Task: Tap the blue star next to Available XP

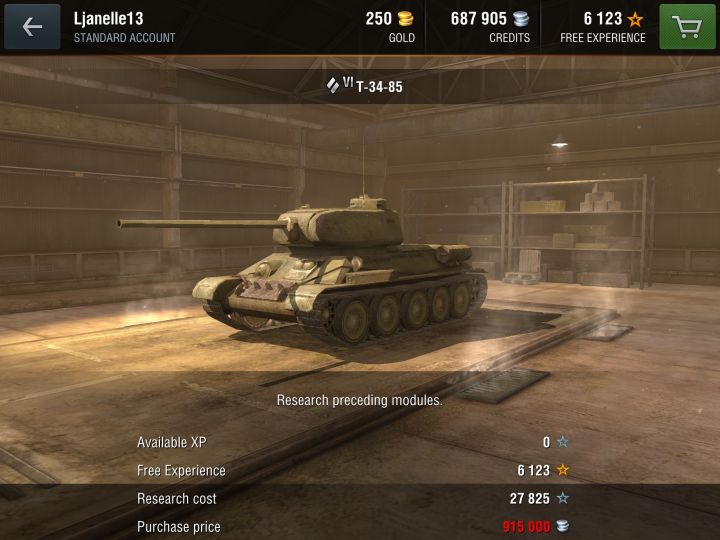Action: pos(562,442)
